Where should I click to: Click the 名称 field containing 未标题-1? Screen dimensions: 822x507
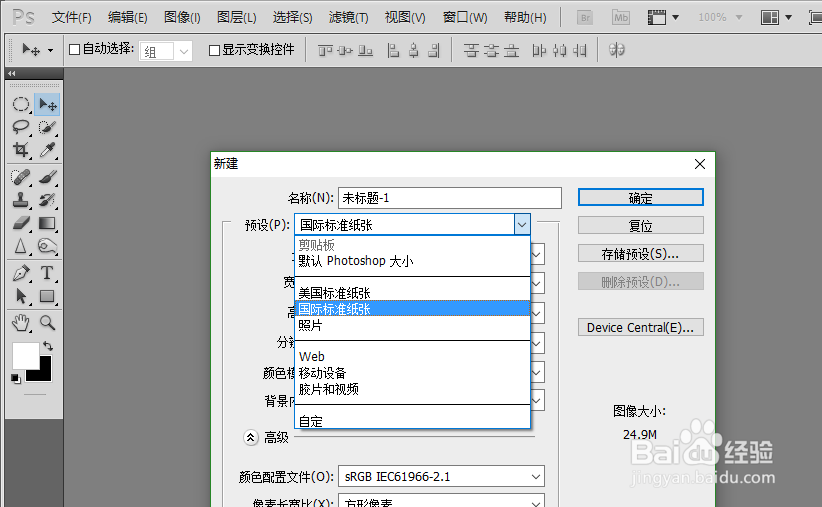pyautogui.click(x=450, y=198)
